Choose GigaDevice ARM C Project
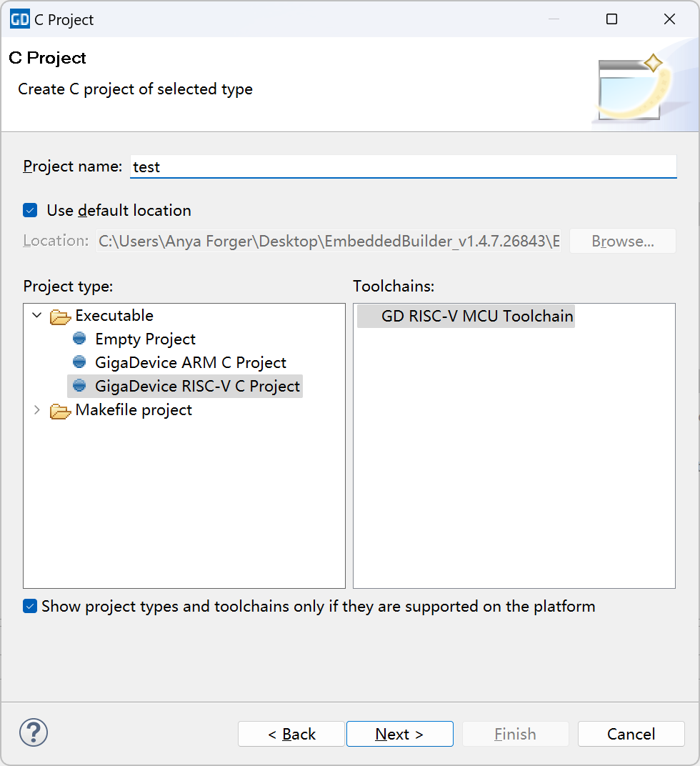Screen dimensions: 700x766 pyautogui.click(x=190, y=362)
